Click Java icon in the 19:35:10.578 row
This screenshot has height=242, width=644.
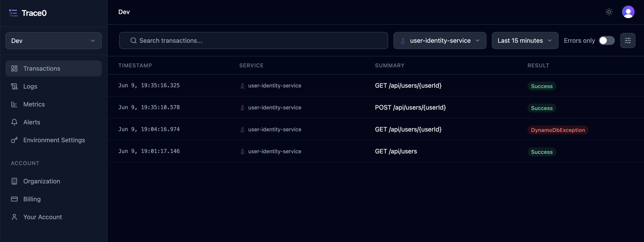[x=242, y=108]
